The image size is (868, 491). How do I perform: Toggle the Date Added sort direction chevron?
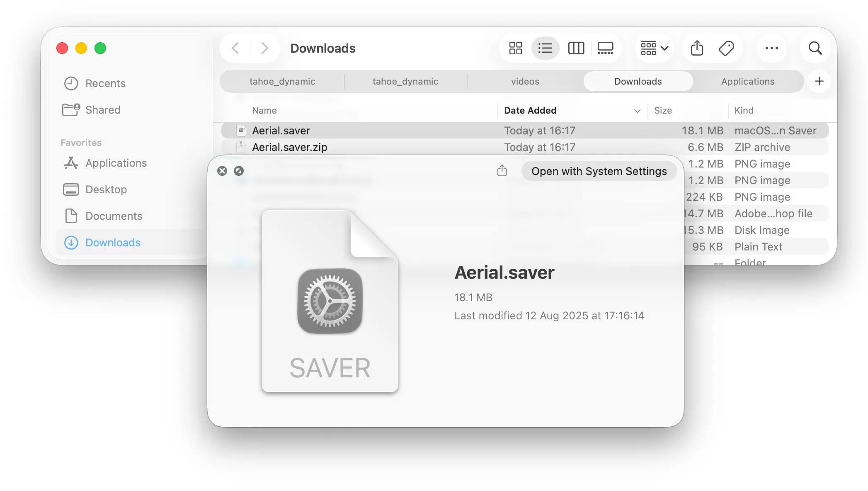pyautogui.click(x=637, y=111)
